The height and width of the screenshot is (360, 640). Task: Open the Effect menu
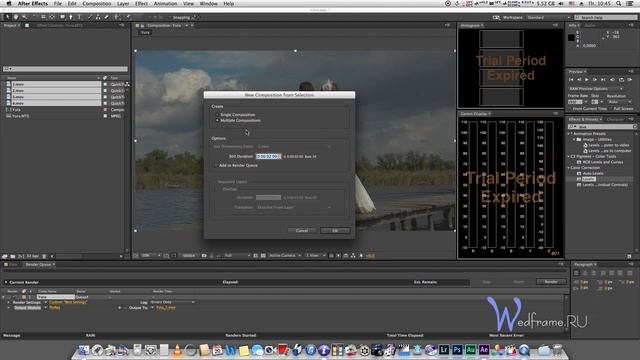coord(141,4)
